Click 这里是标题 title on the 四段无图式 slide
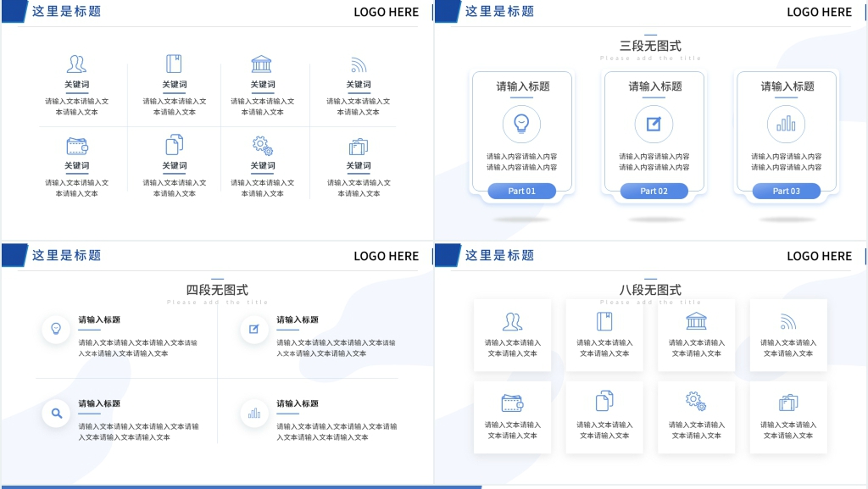Viewport: 868px width, 489px height. pyautogui.click(x=66, y=256)
